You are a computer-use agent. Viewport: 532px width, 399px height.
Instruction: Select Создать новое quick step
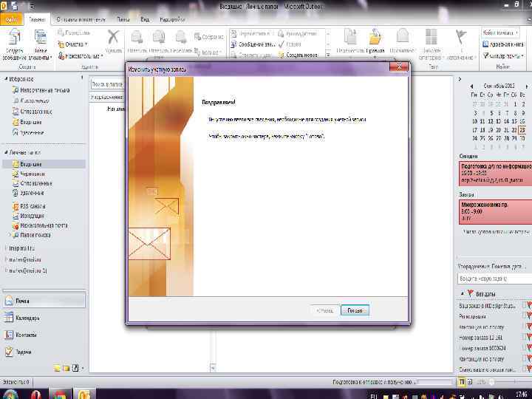(298, 55)
